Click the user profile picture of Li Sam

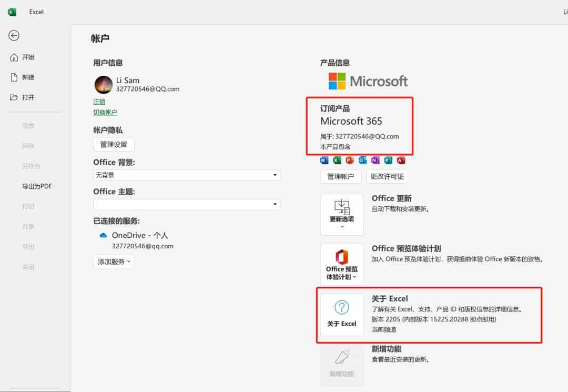103,84
